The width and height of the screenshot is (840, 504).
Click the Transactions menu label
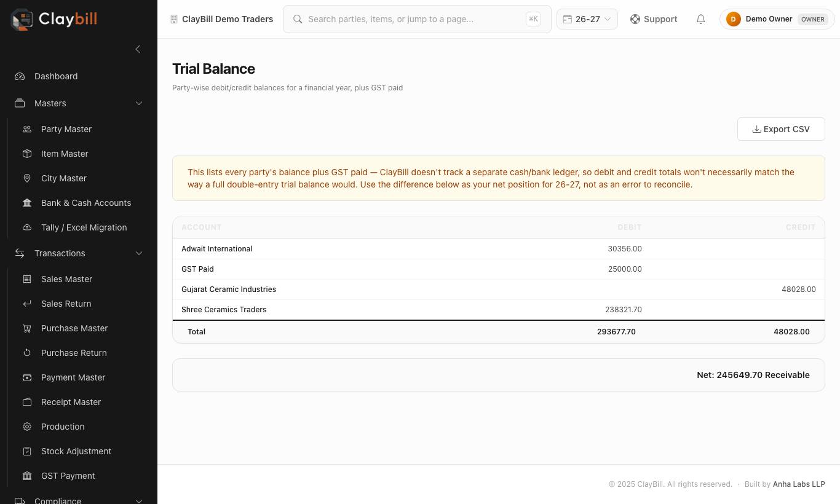click(60, 253)
